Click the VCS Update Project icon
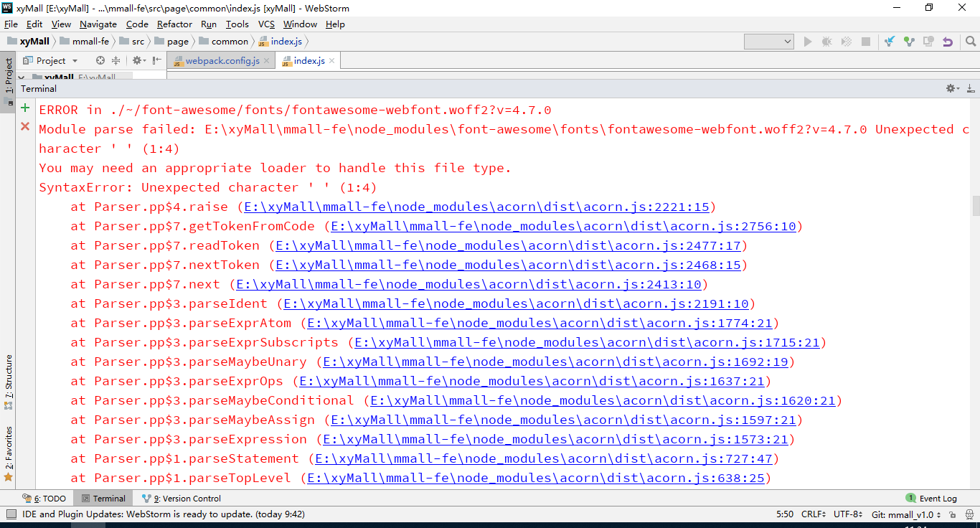The height and width of the screenshot is (528, 980). 890,42
